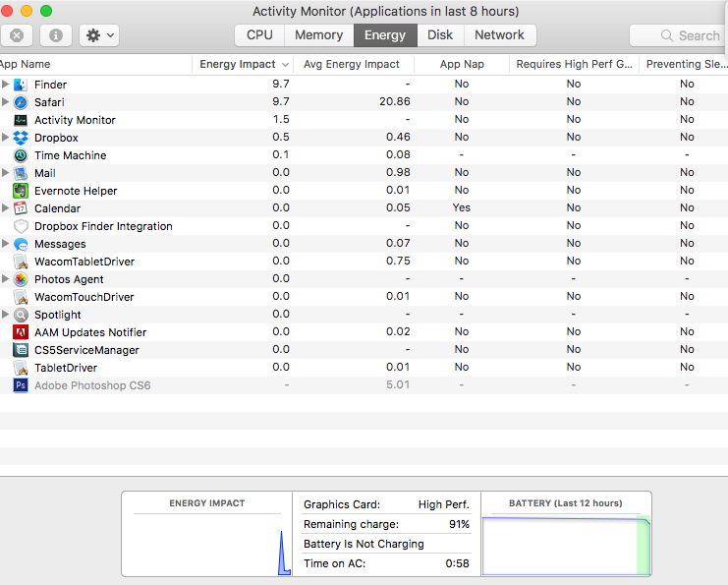728x585 pixels.
Task: Click Activity Monitor's 1.5 energy impact
Action: pos(281,119)
